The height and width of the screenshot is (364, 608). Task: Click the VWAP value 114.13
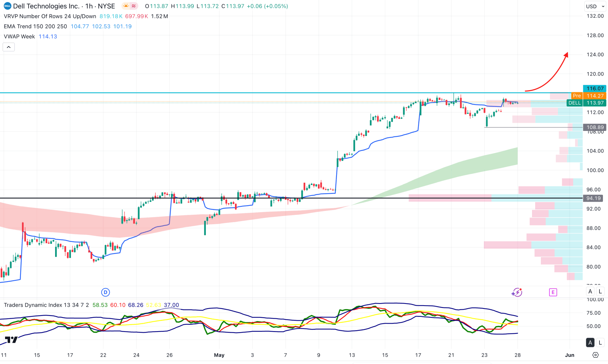(48, 36)
